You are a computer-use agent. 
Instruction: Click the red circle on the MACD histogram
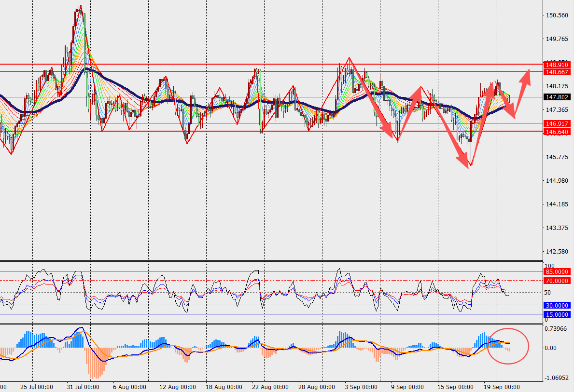pyautogui.click(x=508, y=345)
